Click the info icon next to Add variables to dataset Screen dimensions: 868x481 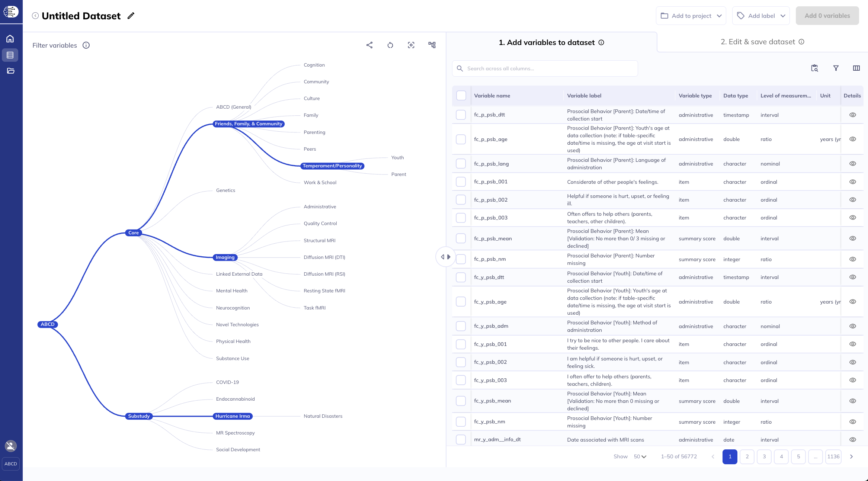(x=601, y=42)
